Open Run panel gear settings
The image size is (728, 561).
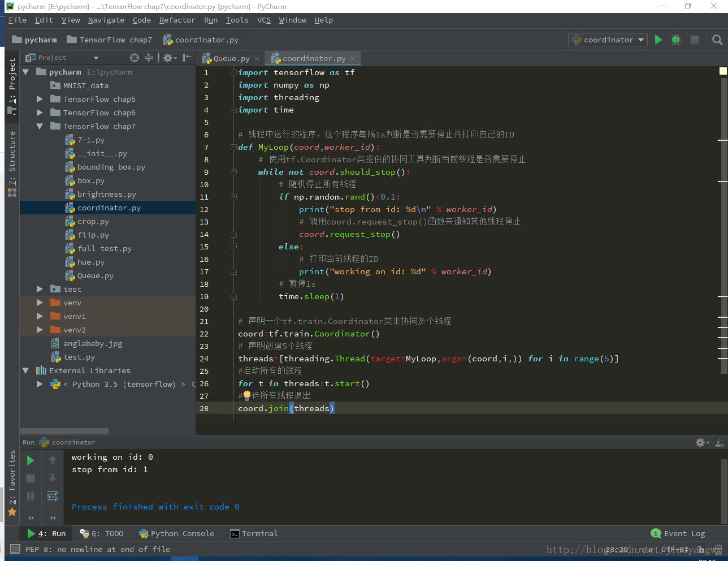700,442
